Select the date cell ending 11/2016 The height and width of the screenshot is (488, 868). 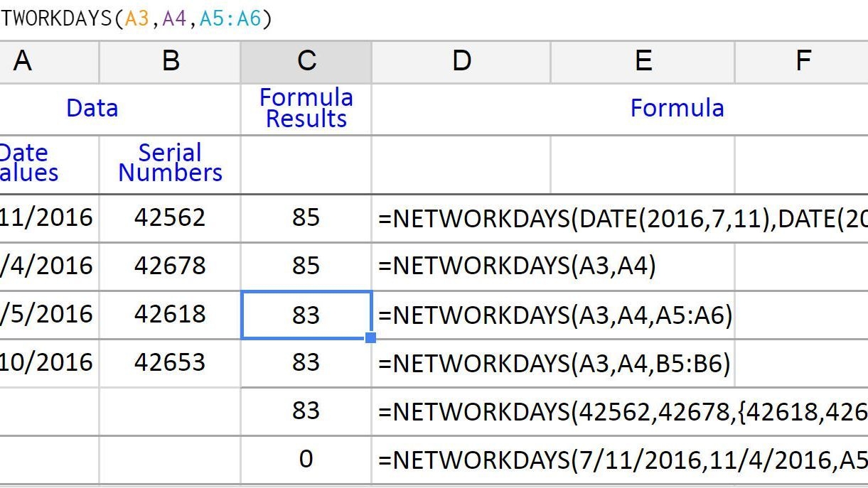pyautogui.click(x=48, y=217)
